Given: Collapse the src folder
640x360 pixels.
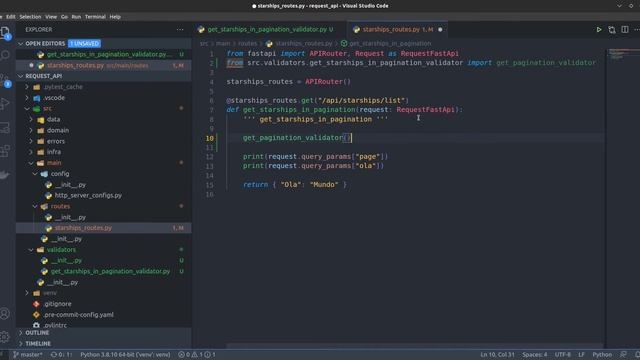Looking at the screenshot, I should click(x=47, y=109).
